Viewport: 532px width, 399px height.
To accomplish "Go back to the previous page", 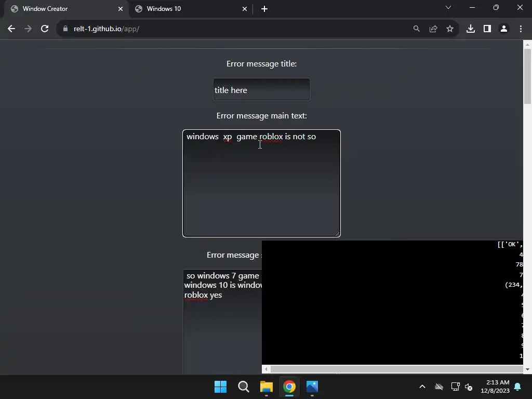I will [11, 29].
